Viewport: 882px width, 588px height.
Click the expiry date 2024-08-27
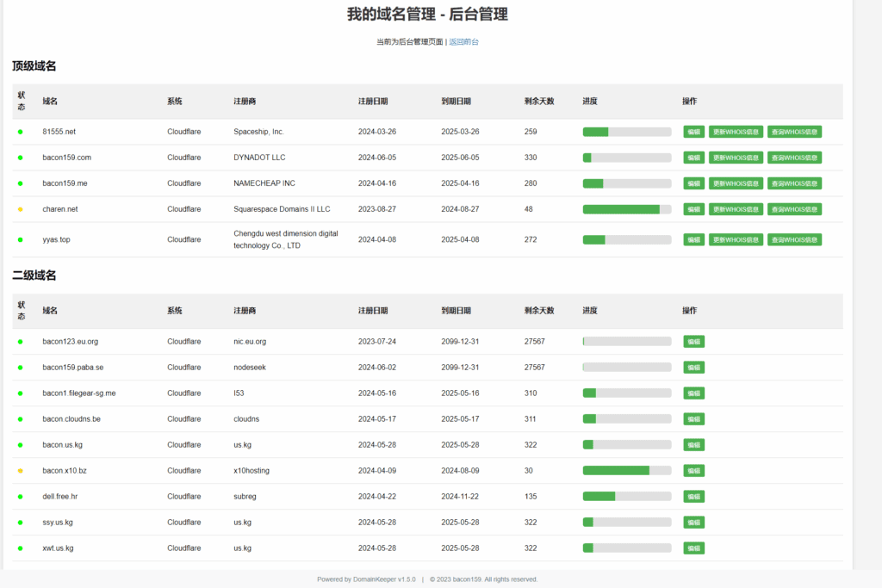pos(460,209)
